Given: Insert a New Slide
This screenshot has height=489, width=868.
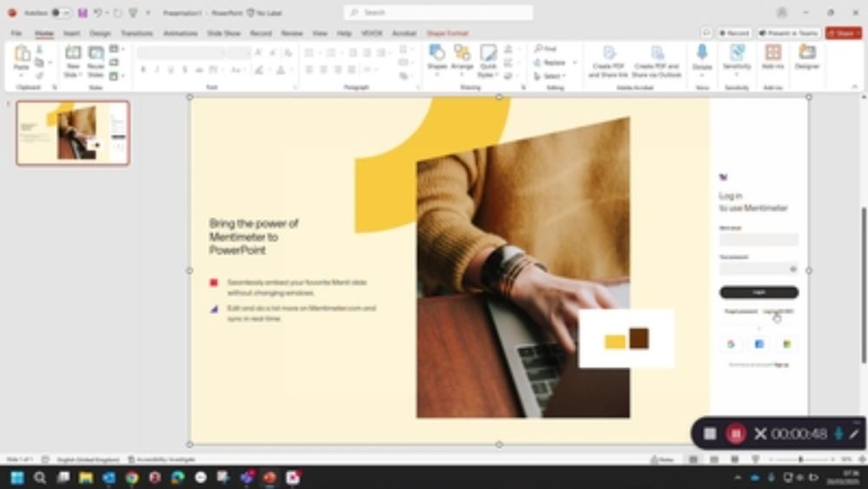Looking at the screenshot, I should coord(73,61).
